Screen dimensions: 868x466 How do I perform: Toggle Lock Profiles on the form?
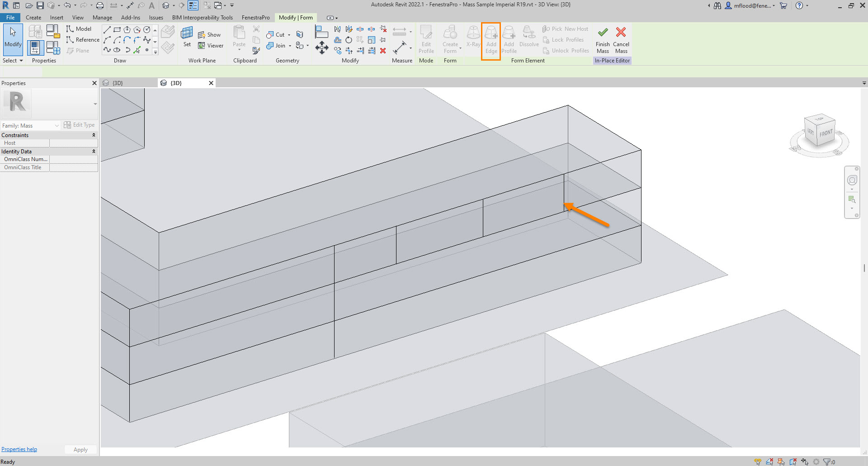coord(564,39)
